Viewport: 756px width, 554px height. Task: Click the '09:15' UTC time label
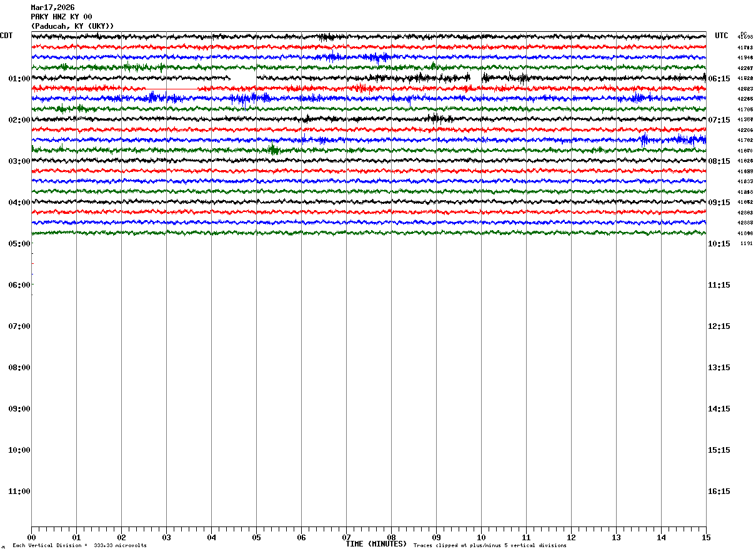click(x=719, y=203)
